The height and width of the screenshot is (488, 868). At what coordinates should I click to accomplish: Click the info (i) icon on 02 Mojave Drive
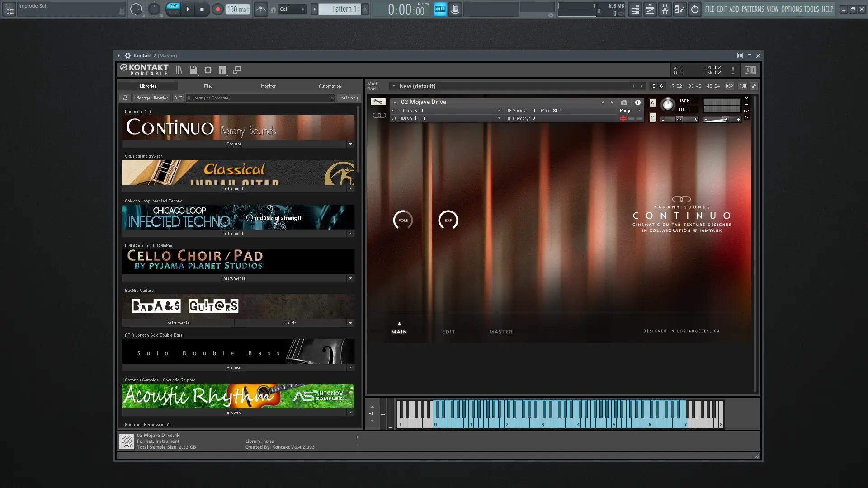click(638, 102)
